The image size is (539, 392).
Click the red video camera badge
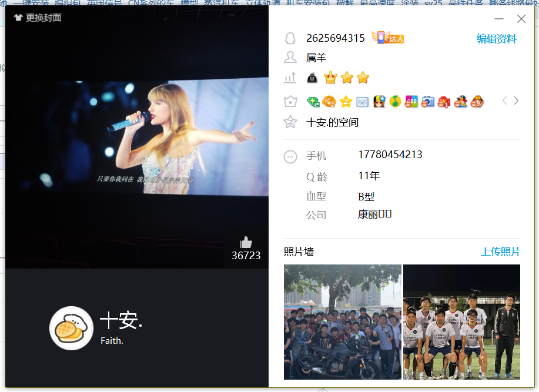click(444, 102)
